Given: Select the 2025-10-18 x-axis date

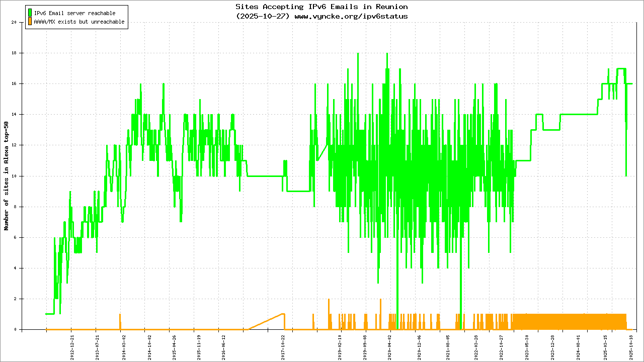Looking at the screenshot, I should coord(630,346).
